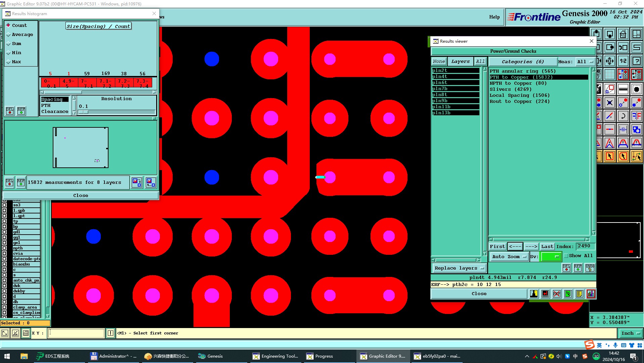This screenshot has width=644, height=363.
Task: Click DEL icon in Results viewer
Action: click(566, 268)
